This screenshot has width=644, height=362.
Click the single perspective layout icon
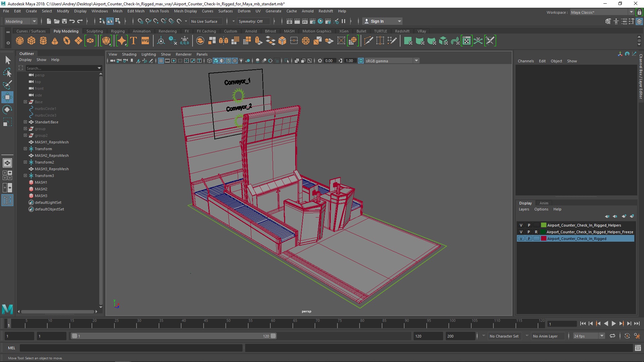(x=7, y=163)
